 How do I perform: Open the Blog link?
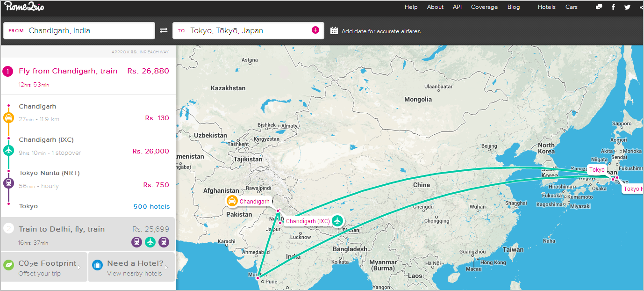(x=514, y=7)
